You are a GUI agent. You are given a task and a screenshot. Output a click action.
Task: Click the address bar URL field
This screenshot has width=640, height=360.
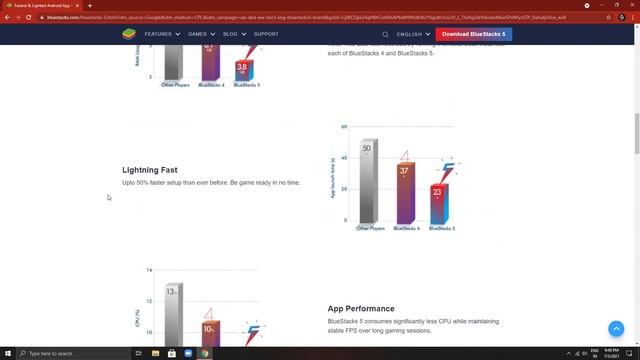click(306, 18)
